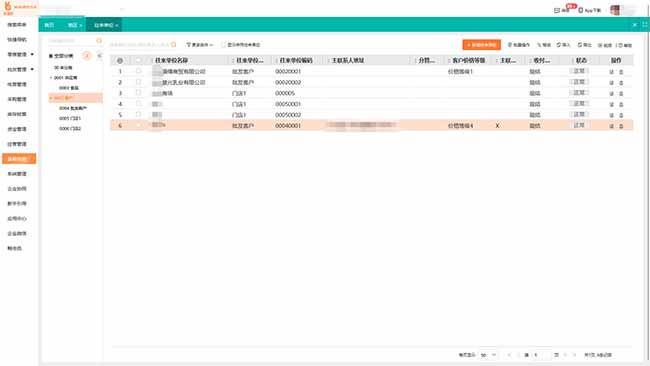Collapse the category tree panel with the arrow icon
The height and width of the screenshot is (366, 650).
tap(99, 56)
